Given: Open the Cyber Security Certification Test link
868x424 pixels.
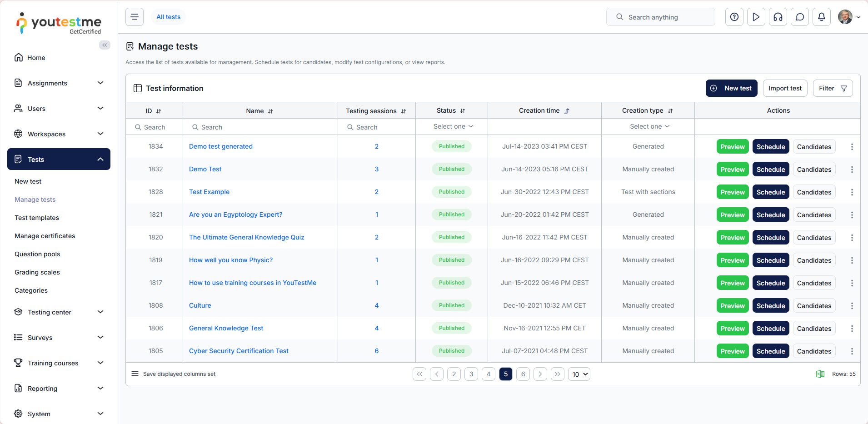Looking at the screenshot, I should tap(239, 351).
